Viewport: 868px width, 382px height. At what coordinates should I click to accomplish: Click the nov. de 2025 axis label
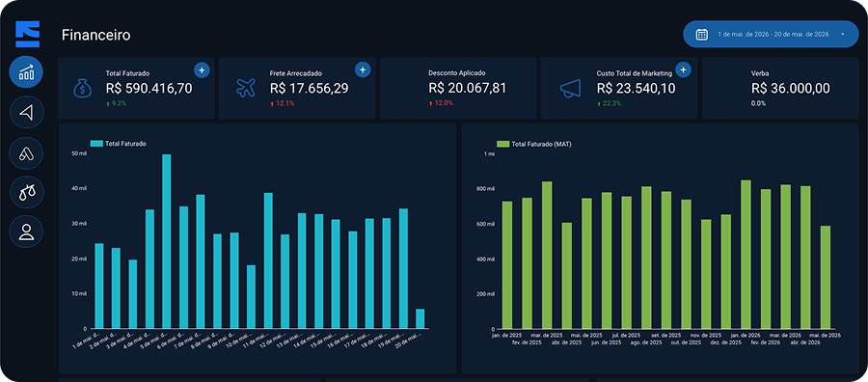tap(706, 335)
